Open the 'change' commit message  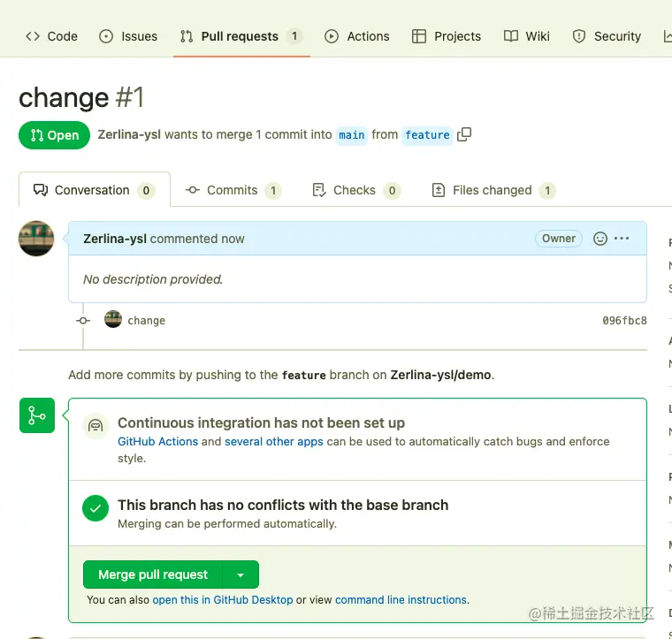tap(147, 321)
